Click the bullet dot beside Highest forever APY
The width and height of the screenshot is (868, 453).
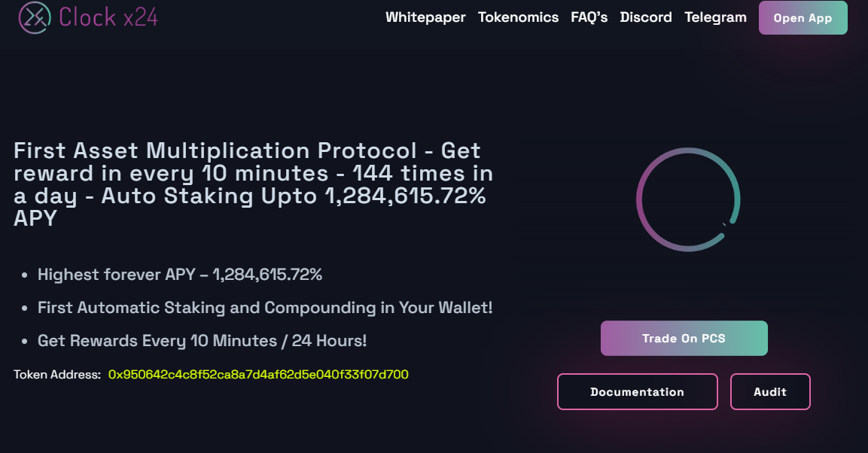coord(25,275)
